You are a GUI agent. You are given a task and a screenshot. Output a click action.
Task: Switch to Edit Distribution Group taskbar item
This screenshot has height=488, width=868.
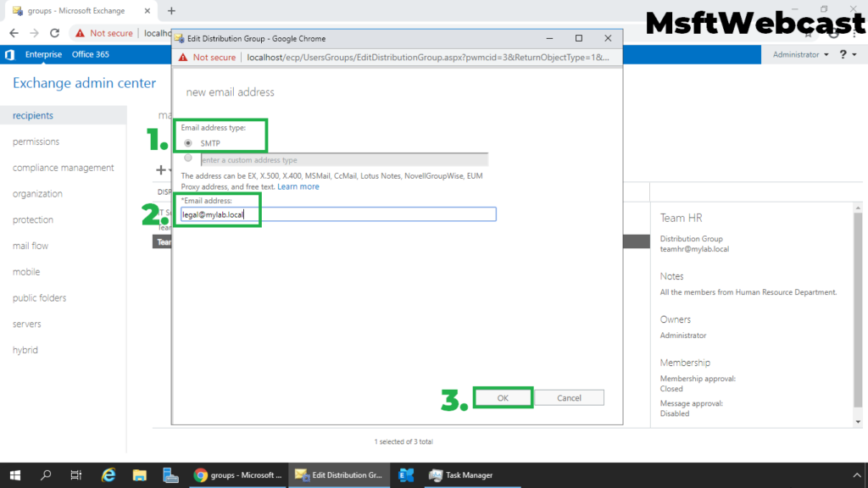tap(339, 475)
